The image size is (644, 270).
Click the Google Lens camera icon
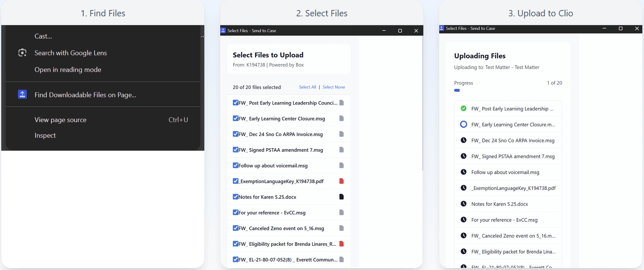tap(23, 53)
